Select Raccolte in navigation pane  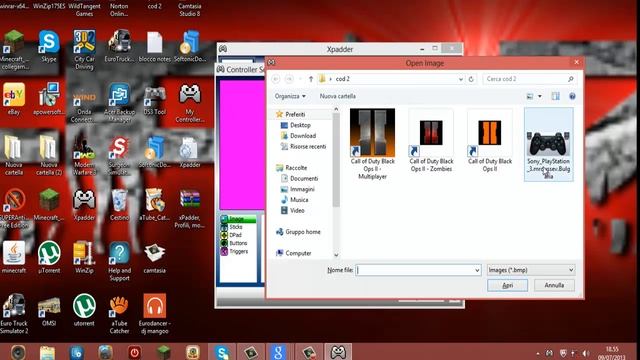point(296,168)
